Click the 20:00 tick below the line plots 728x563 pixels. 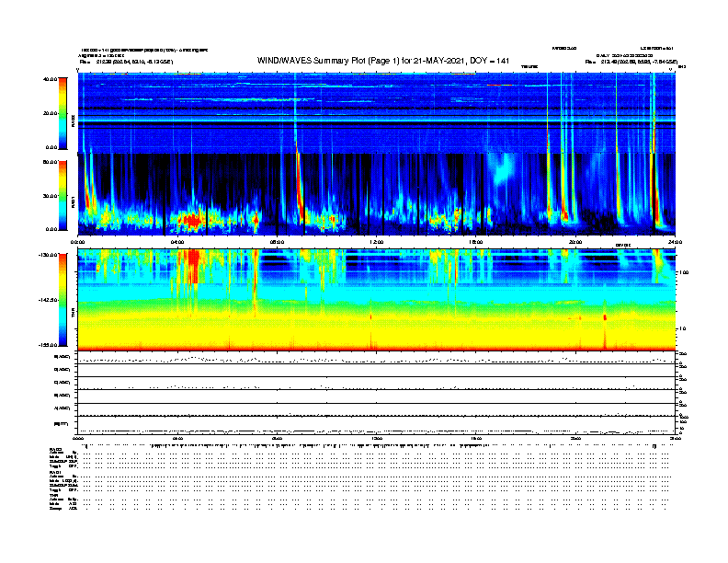575,438
